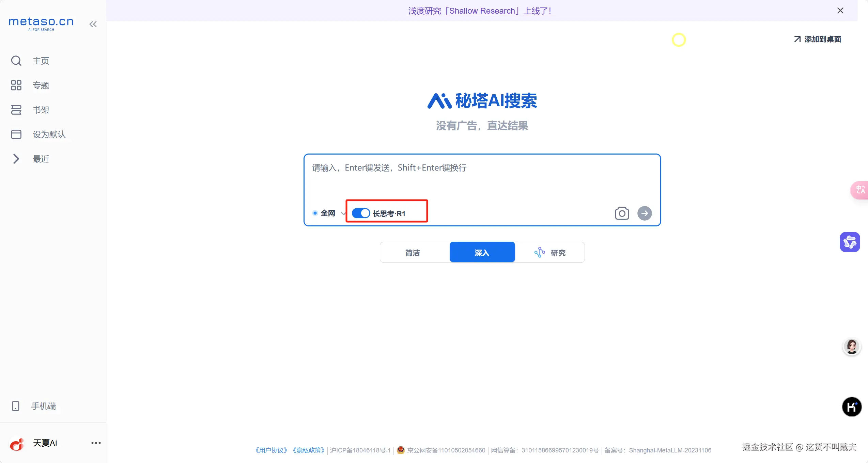Screen dimensions: 868x463
Task: Expand the 最近 recent history section
Action: pos(16,159)
